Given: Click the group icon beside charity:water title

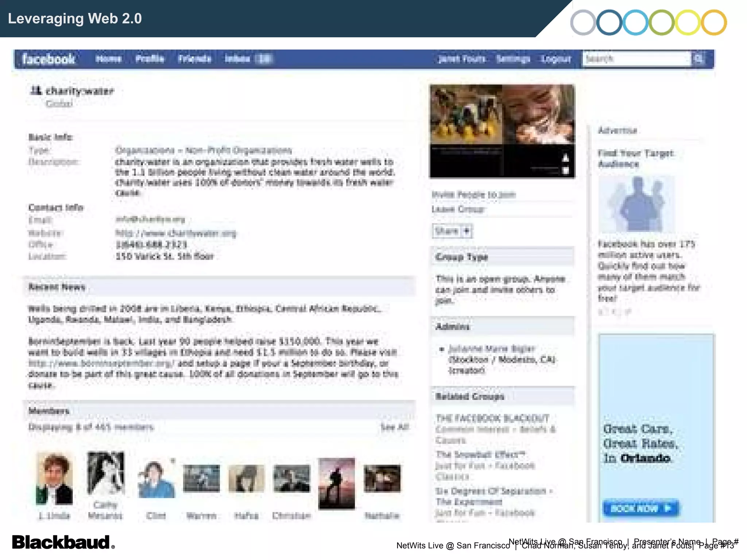Looking at the screenshot, I should pos(36,90).
